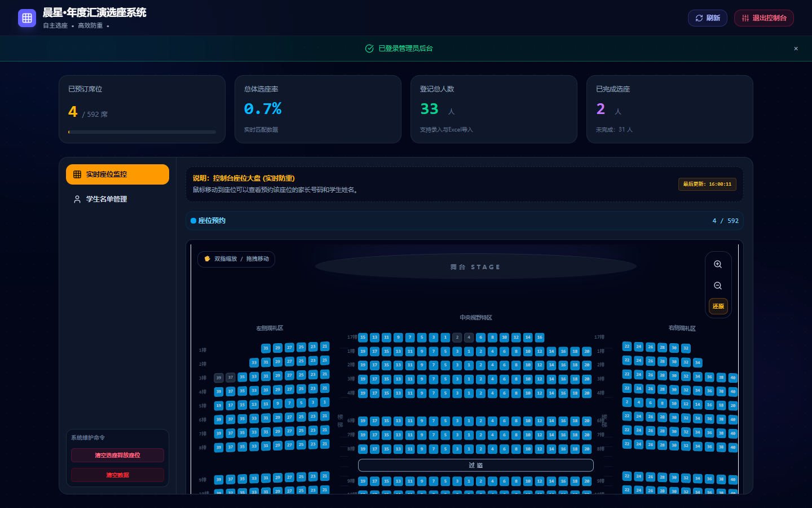812x508 pixels.
Task: Click the red 清空数据 button
Action: point(117,475)
